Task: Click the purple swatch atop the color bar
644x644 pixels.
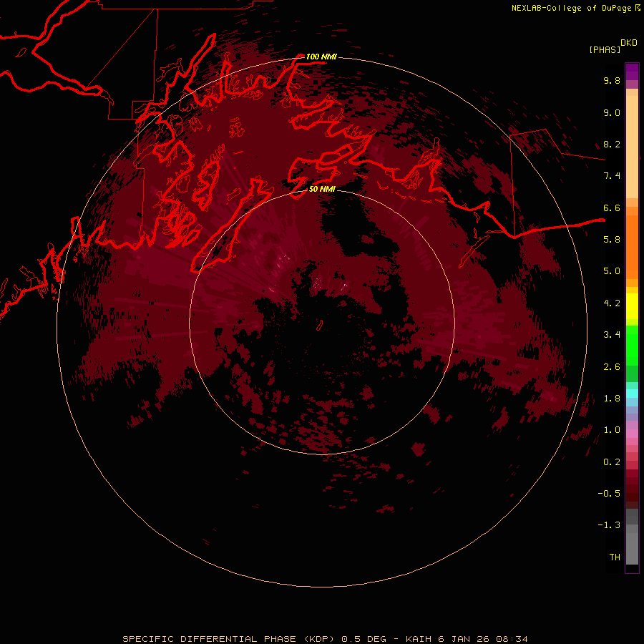Action: pos(632,72)
